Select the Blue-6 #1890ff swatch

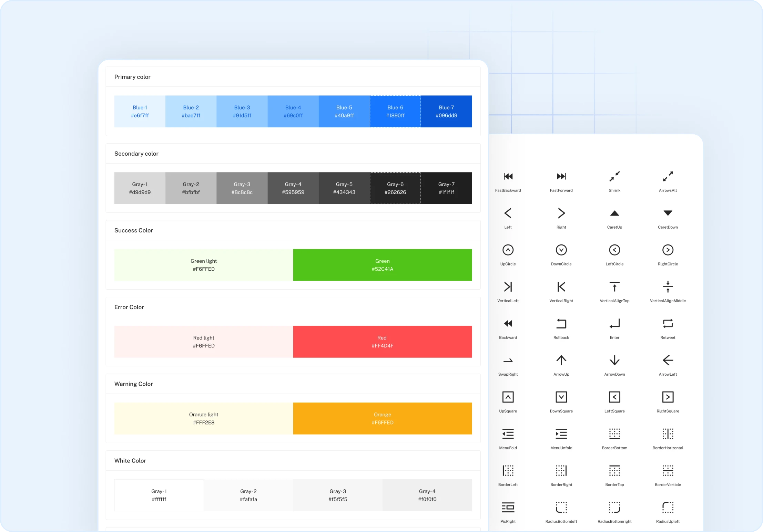coord(395,112)
